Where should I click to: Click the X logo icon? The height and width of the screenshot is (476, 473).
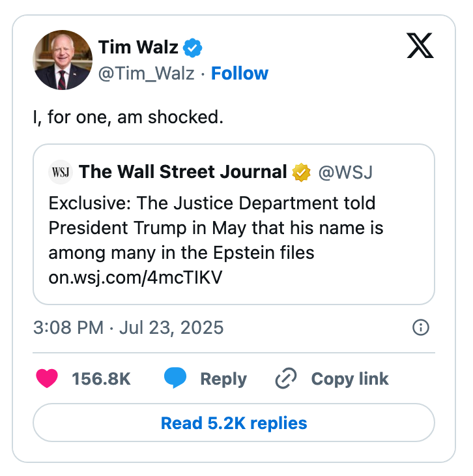[421, 46]
